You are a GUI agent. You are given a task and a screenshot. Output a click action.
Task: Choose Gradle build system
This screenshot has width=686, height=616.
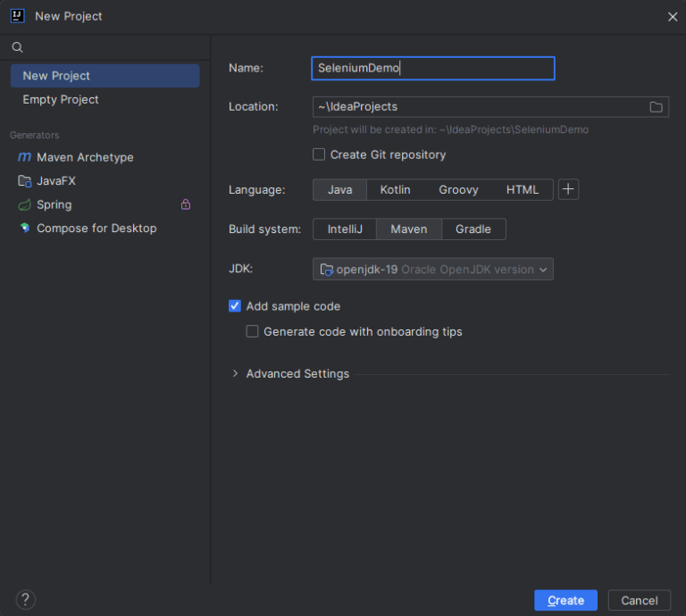coord(473,229)
